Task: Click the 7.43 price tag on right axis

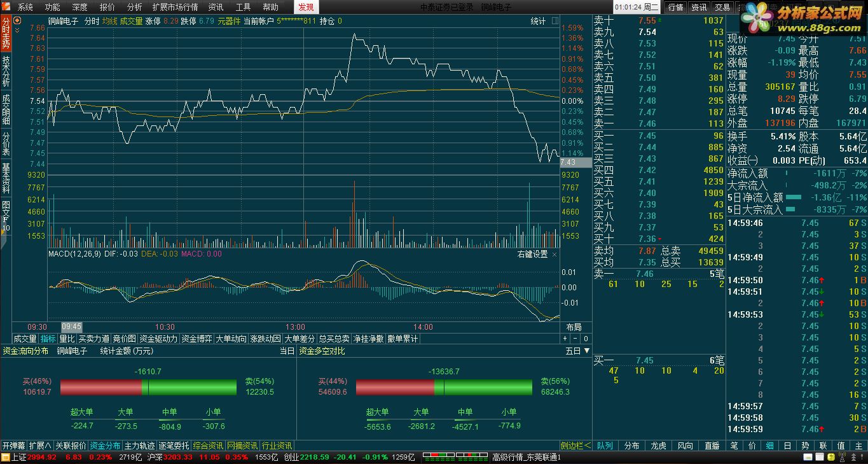Action: (575, 162)
